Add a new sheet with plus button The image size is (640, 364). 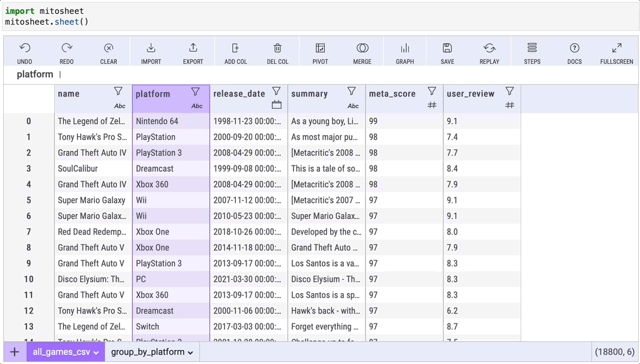15,352
